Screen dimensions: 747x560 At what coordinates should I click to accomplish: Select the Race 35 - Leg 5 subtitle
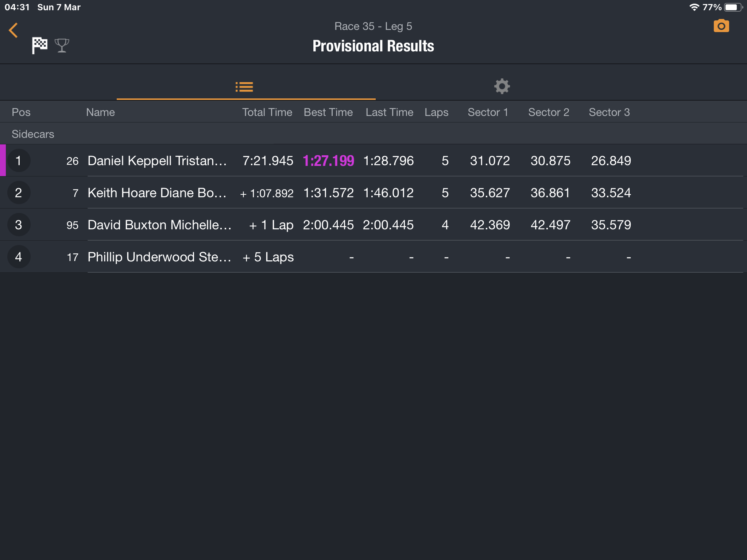pyautogui.click(x=373, y=26)
